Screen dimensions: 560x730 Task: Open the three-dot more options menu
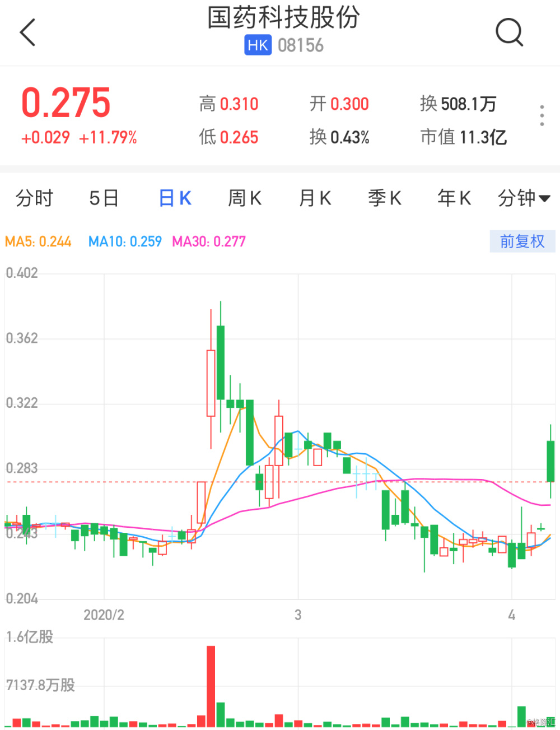click(542, 115)
